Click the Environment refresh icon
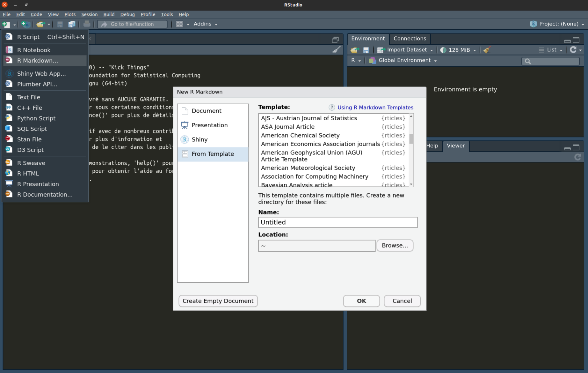Image resolution: width=588 pixels, height=373 pixels. pyautogui.click(x=573, y=50)
